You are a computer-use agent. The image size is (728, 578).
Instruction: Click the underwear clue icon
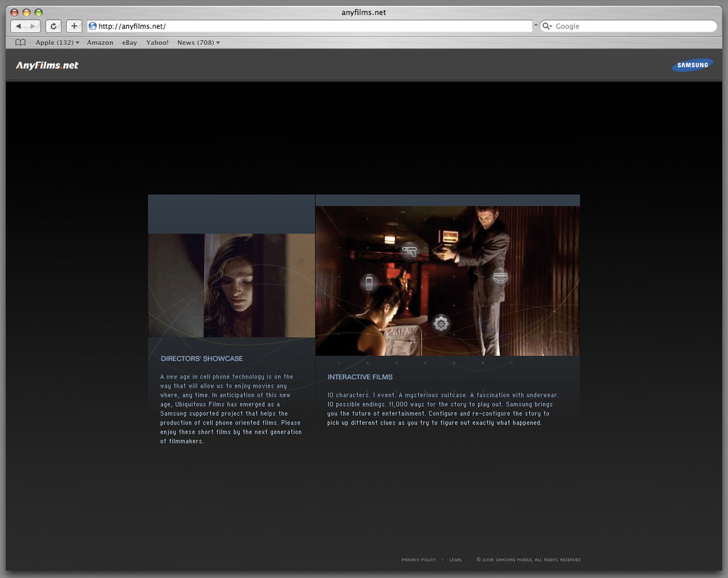coord(500,277)
